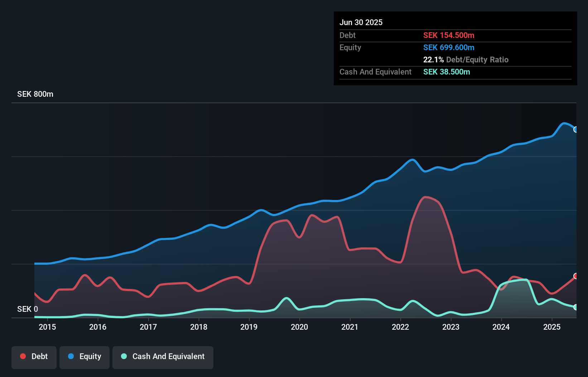Click the 2023 year tick label

[451, 327]
